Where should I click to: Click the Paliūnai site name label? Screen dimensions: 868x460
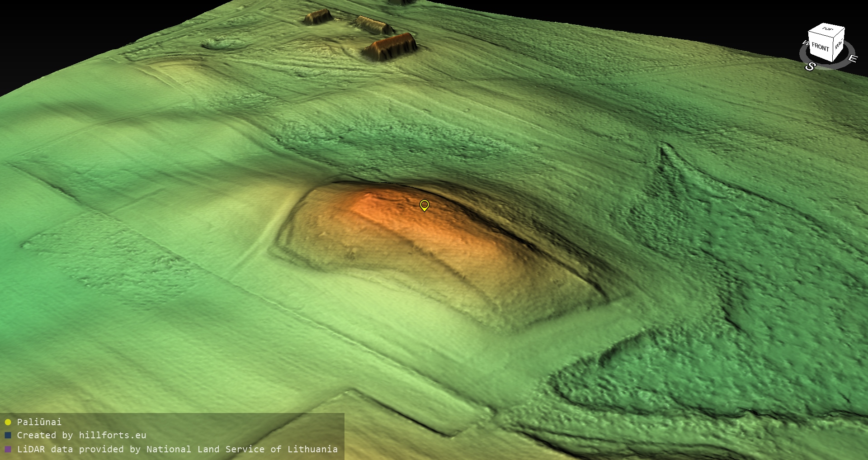coord(39,422)
